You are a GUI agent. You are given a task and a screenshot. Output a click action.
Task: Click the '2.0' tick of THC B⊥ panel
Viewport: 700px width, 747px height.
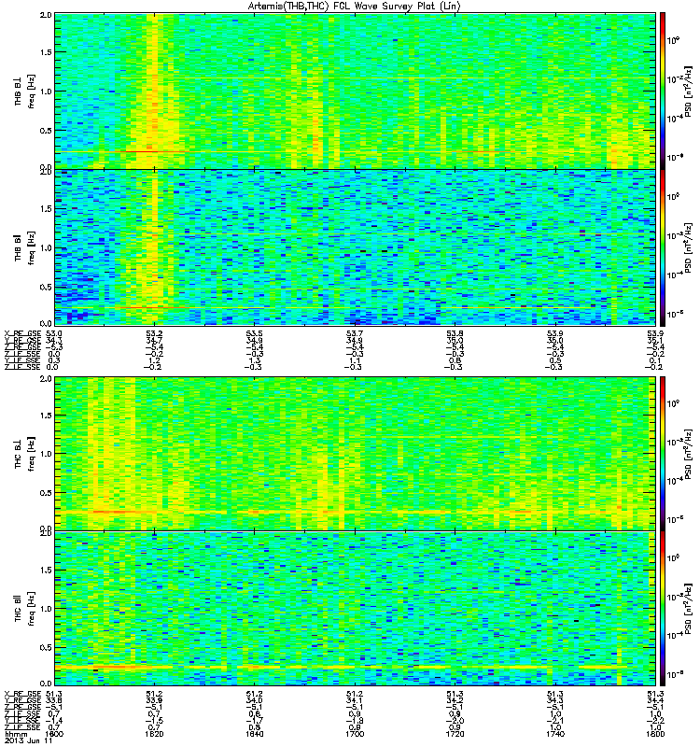(x=46, y=379)
